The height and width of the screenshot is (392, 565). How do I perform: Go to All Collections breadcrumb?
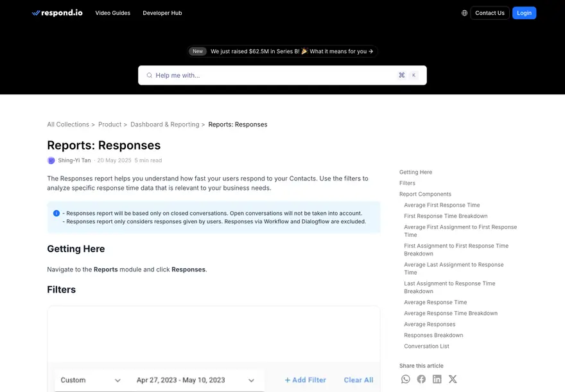(68, 124)
